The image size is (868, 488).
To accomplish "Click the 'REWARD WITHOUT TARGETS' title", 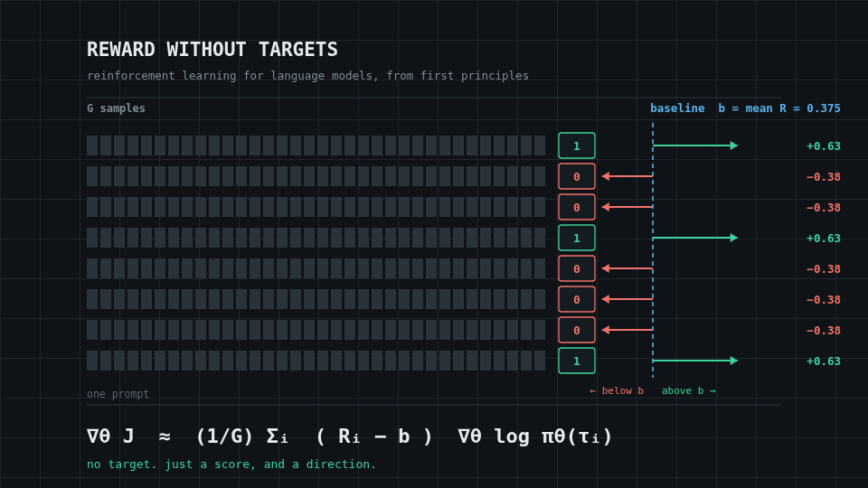I will [x=212, y=50].
